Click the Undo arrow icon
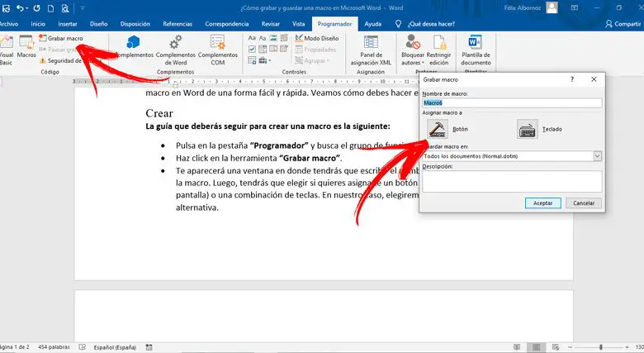The image size is (644, 353). (19, 7)
